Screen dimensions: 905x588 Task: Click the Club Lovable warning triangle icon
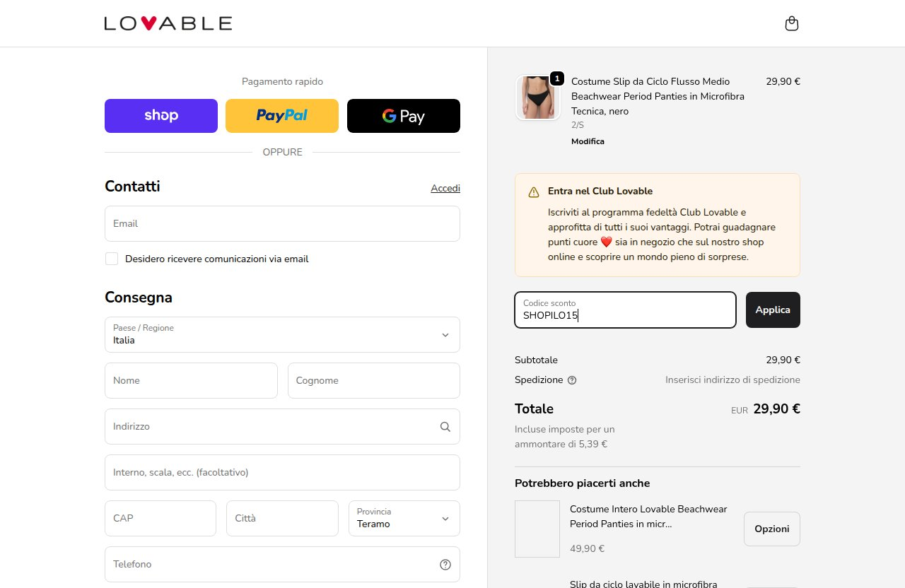pos(534,192)
